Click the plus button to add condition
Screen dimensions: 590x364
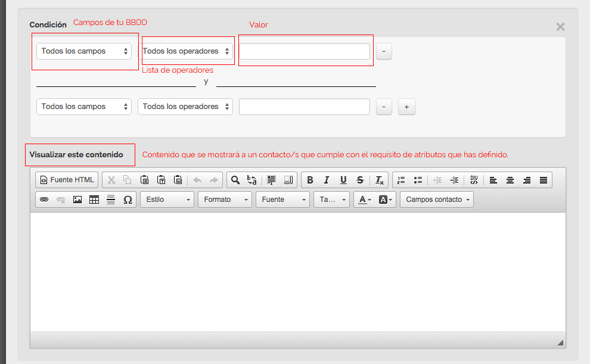point(406,107)
